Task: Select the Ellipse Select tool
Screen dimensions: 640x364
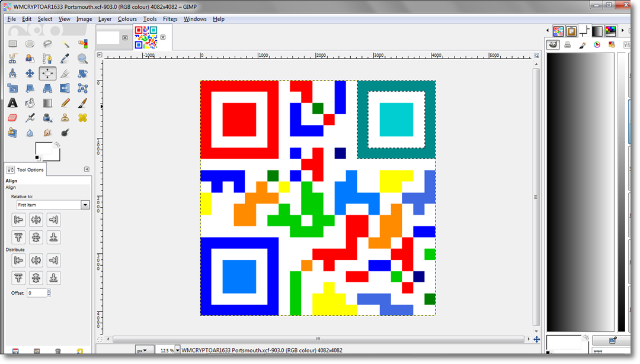Action: coord(30,44)
